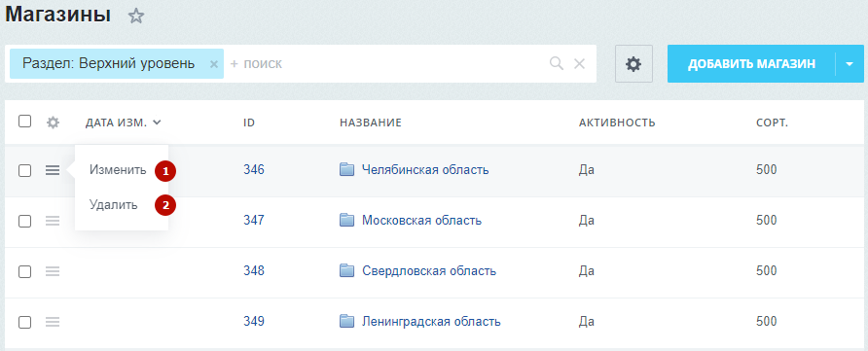Click sort value 500 in Свердловская область row
Viewport: 868px width, 351px height.
coord(767,271)
